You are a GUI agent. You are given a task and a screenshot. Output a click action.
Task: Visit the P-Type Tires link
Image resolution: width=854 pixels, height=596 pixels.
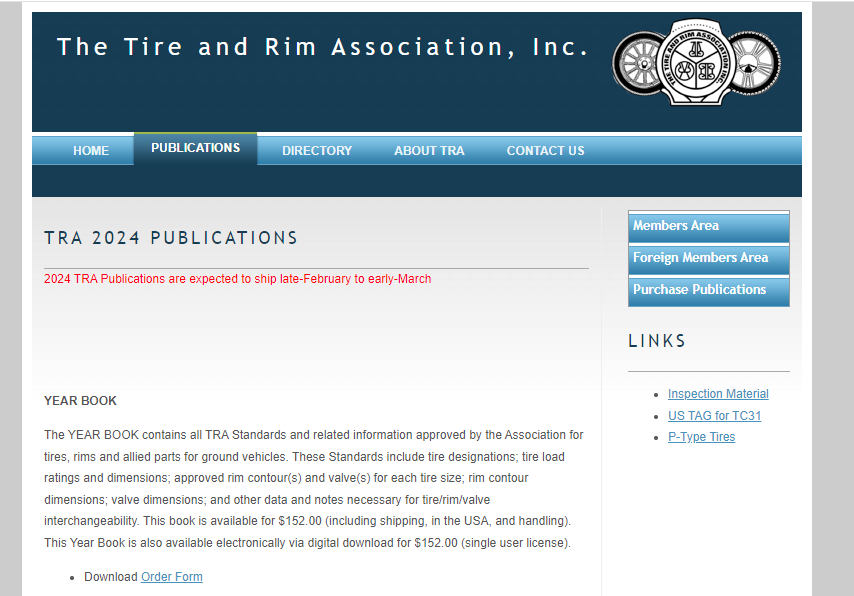(701, 437)
